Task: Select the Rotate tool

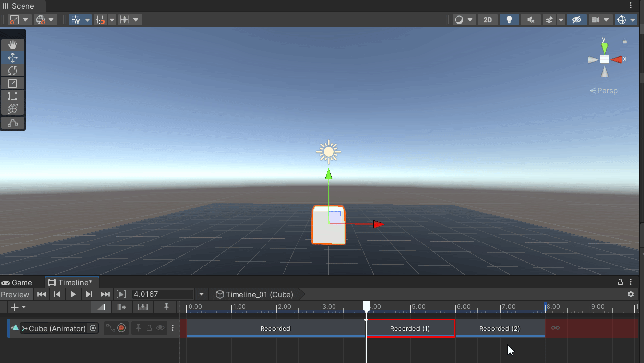Action: tap(13, 70)
